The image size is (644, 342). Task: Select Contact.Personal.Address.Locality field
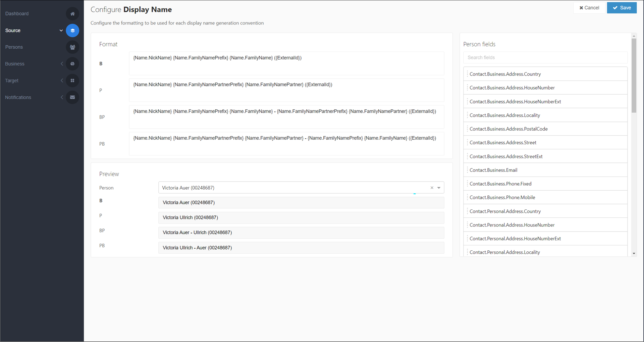pos(545,251)
